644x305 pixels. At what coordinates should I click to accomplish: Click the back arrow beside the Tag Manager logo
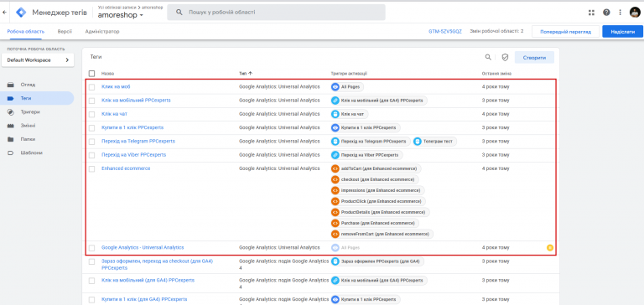pyautogui.click(x=4, y=13)
